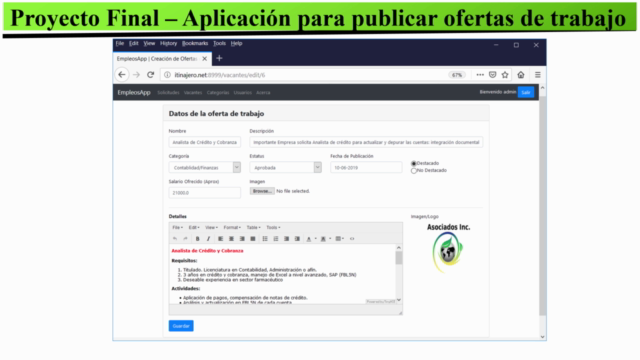Viewport: 640px width, 360px height.
Task: Select the No Destacado radio button
Action: pos(413,171)
